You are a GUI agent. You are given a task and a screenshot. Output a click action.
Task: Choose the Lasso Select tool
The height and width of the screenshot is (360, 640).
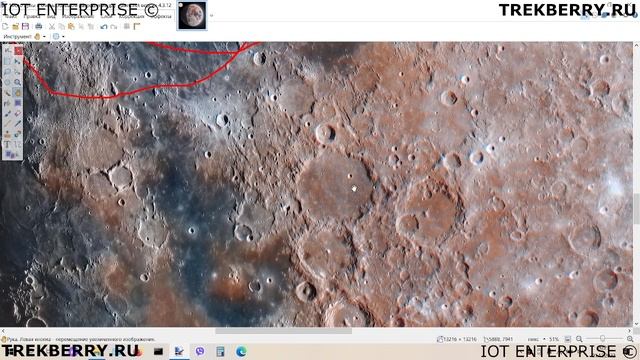coord(8,72)
